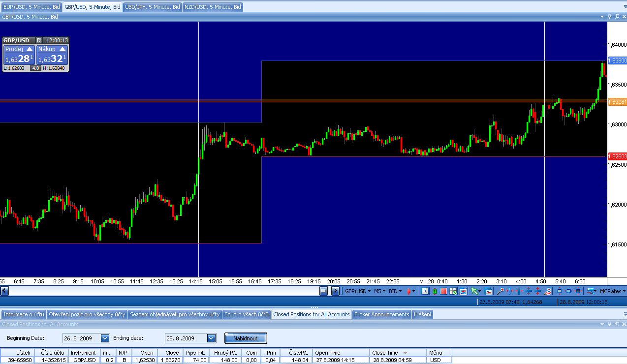Click the vertical bar scale icon
The image size is (627, 364).
pos(559,291)
